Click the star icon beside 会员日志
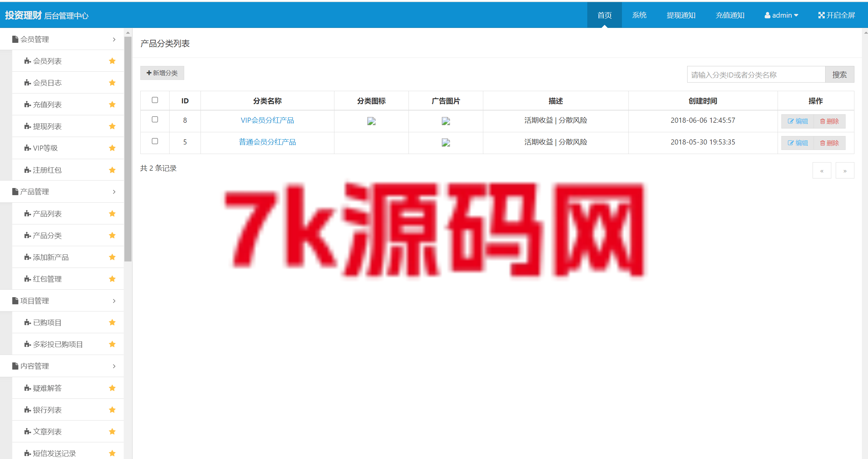 tap(112, 83)
